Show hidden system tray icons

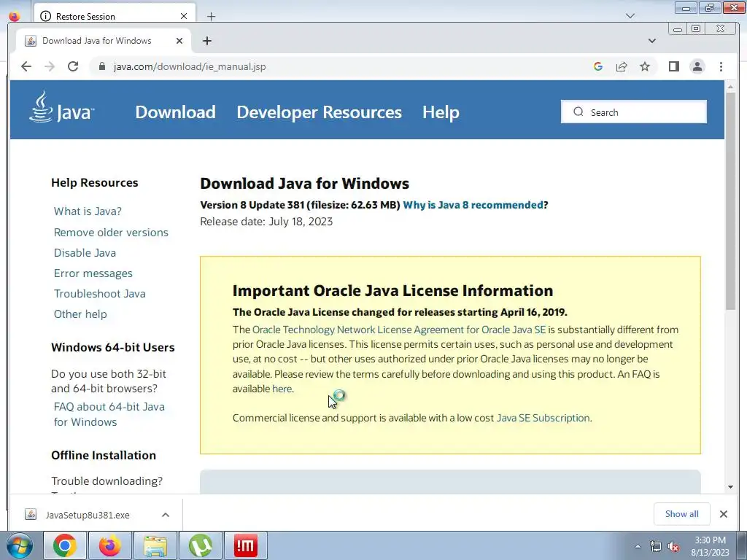click(638, 546)
